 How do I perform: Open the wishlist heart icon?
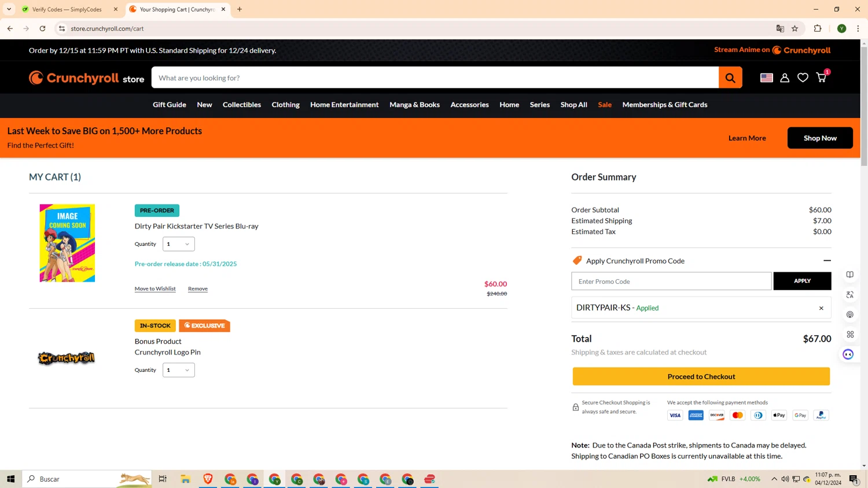pyautogui.click(x=803, y=77)
